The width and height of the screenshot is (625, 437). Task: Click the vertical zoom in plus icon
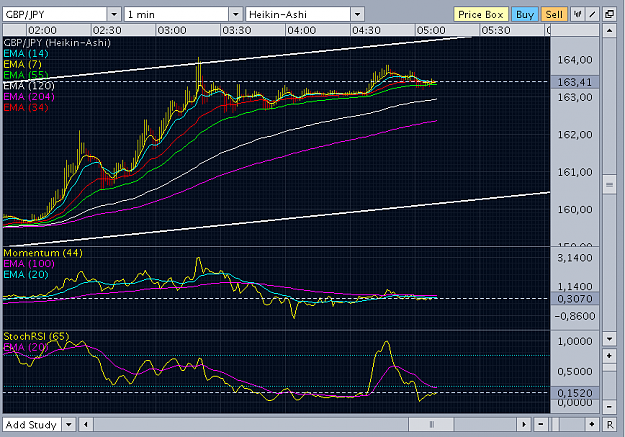click(x=609, y=356)
